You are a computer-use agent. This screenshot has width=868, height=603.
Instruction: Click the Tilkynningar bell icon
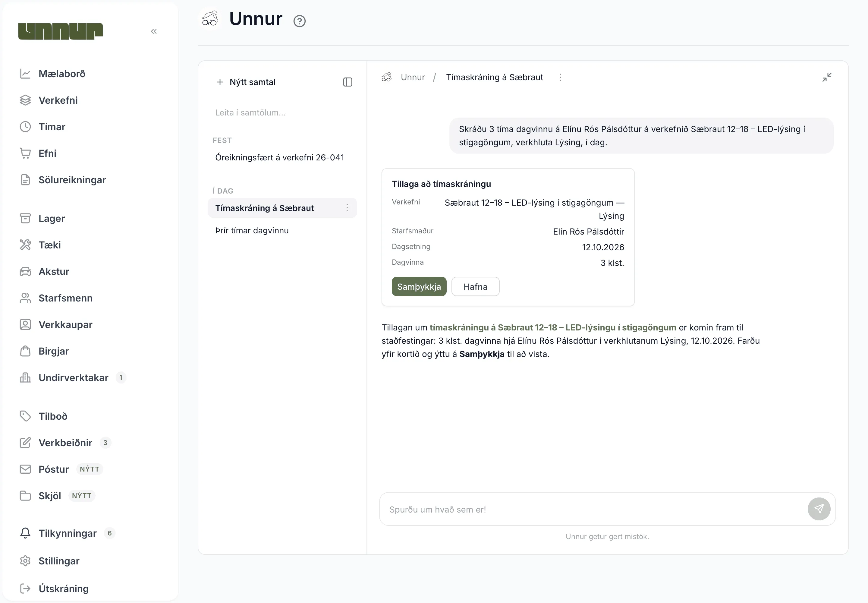25,533
